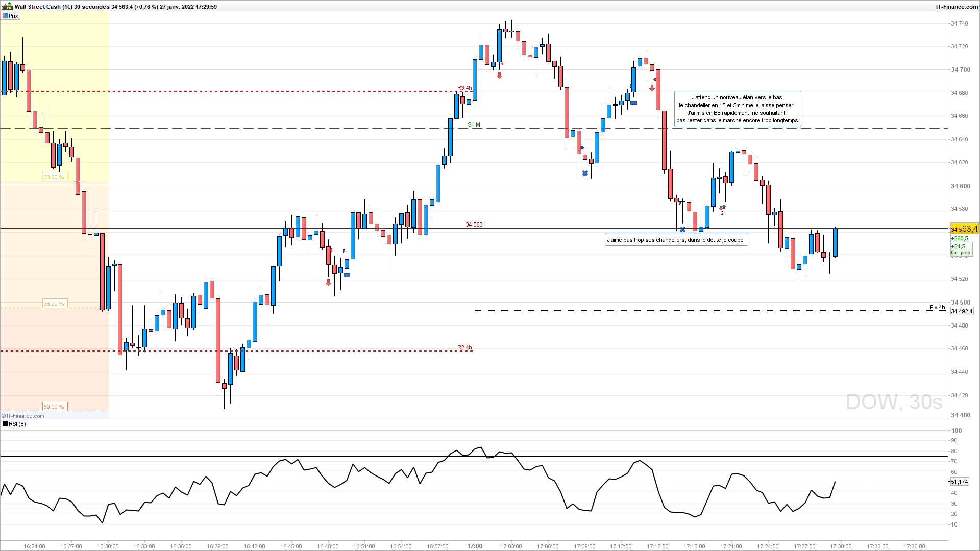Click the red sell arrow under the 34 740 peak

coord(499,76)
